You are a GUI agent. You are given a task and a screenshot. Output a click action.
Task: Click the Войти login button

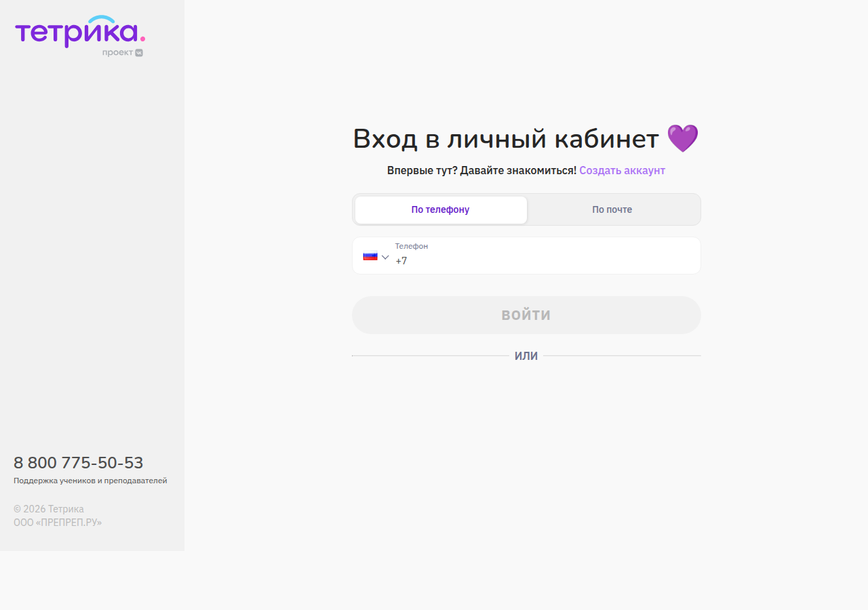(x=526, y=315)
